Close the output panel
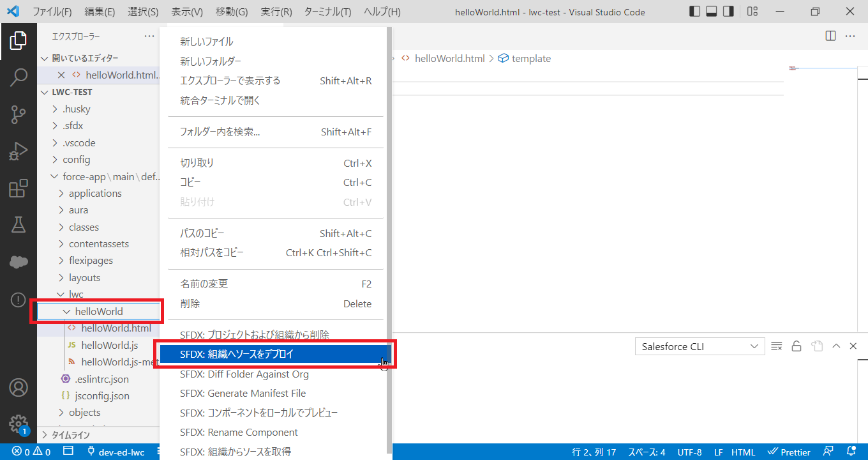 click(x=853, y=346)
